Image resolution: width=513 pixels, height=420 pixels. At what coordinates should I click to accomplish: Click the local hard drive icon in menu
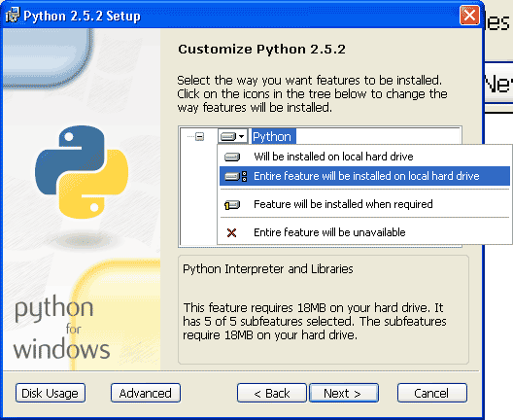[x=232, y=157]
